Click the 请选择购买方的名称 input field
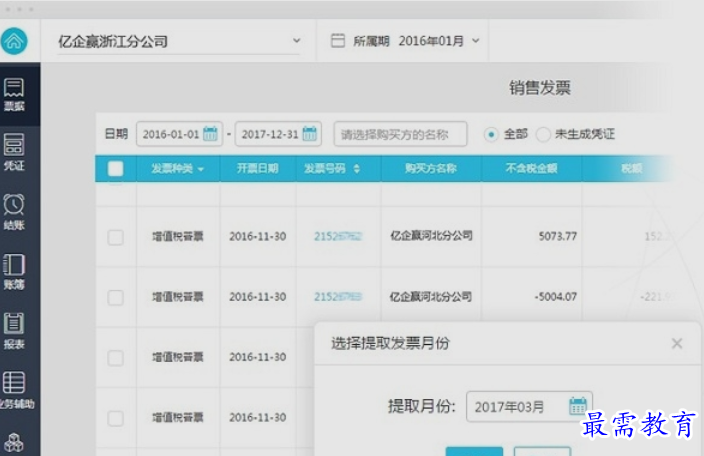704x456 pixels. [x=400, y=134]
